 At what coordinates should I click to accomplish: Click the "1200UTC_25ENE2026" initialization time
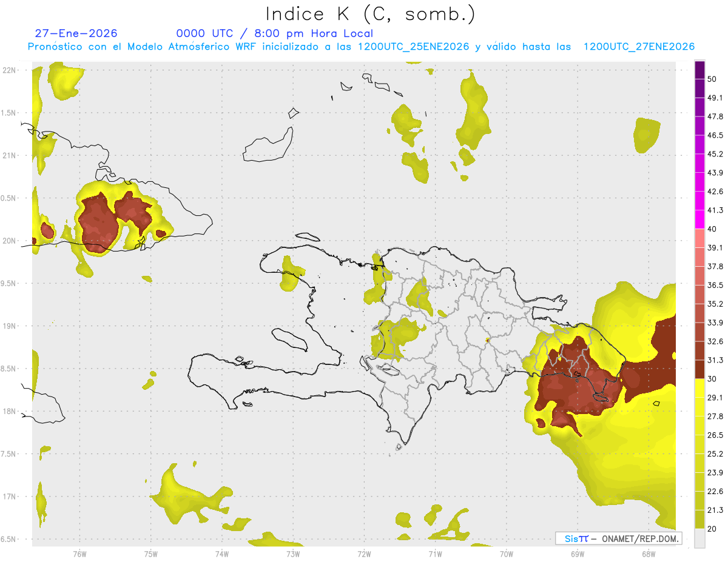[413, 47]
